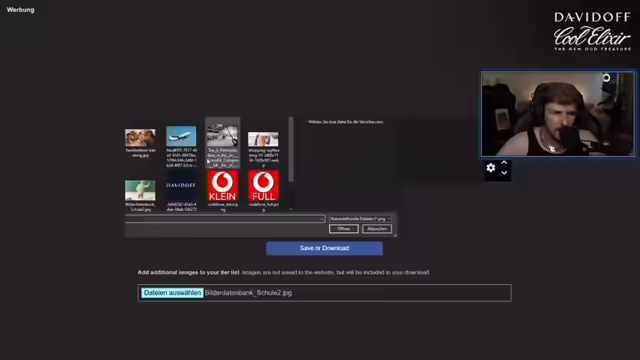Select the Vodafone FULL image file
The image size is (640, 360).
pos(263,191)
